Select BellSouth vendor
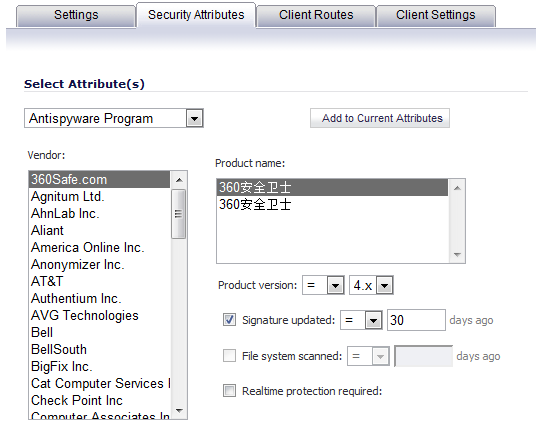The image size is (540, 430). (x=99, y=349)
